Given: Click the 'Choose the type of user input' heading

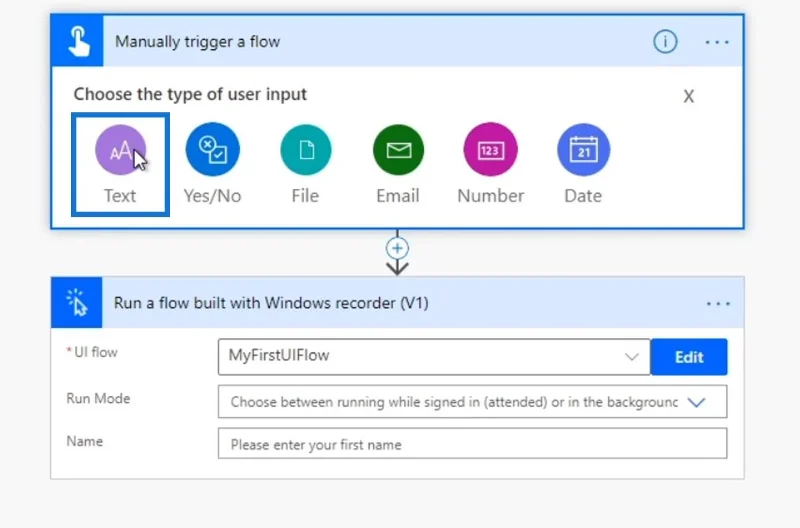Looking at the screenshot, I should [190, 94].
